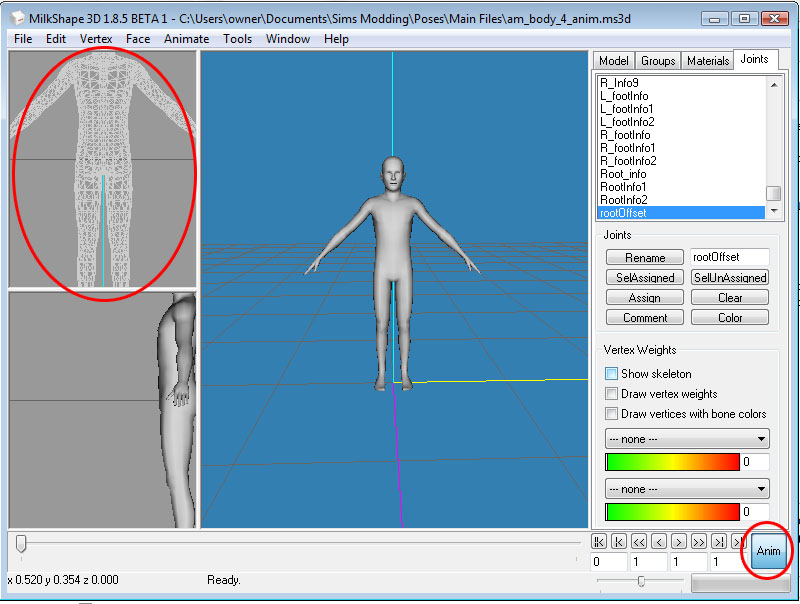Toggle the Anim mode button
Screen dimensions: 800x604
(768, 551)
